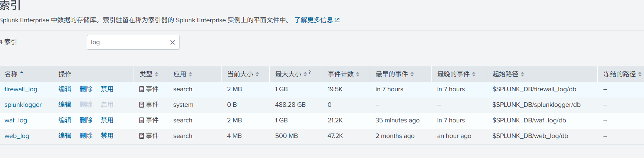Sort indexes by 事件计数 column
This screenshot has width=644, height=158.
tap(344, 74)
